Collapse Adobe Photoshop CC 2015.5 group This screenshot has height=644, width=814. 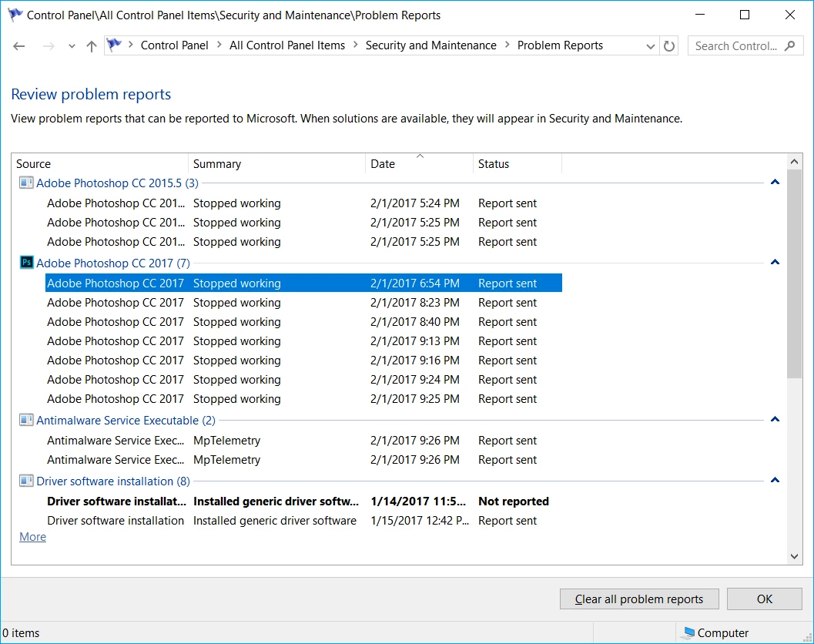775,183
